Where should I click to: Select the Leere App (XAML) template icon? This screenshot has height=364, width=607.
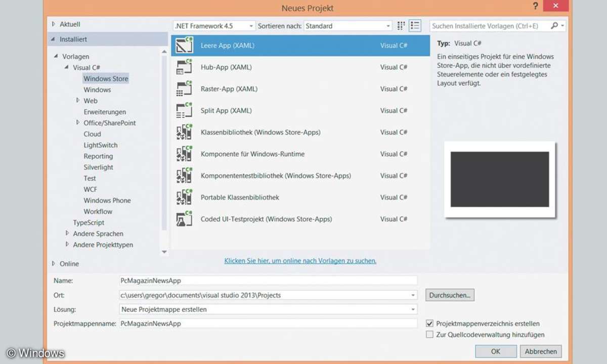(x=184, y=45)
